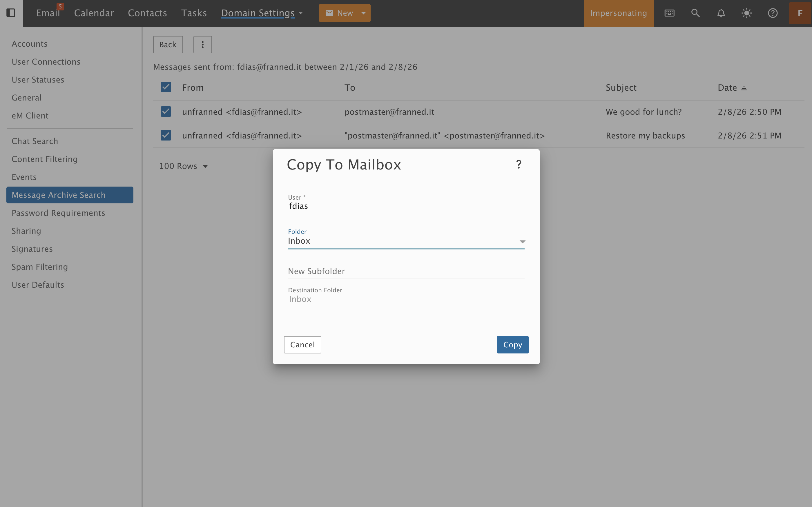Screen dimensions: 812x507
Task: Open the Folder dropdown in the dialog
Action: 522,241
